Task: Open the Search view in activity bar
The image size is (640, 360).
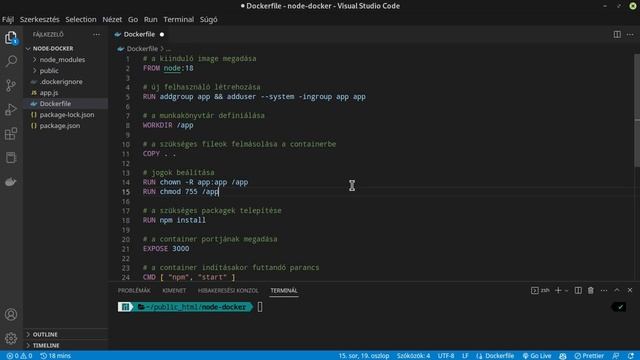Action: coord(11,61)
